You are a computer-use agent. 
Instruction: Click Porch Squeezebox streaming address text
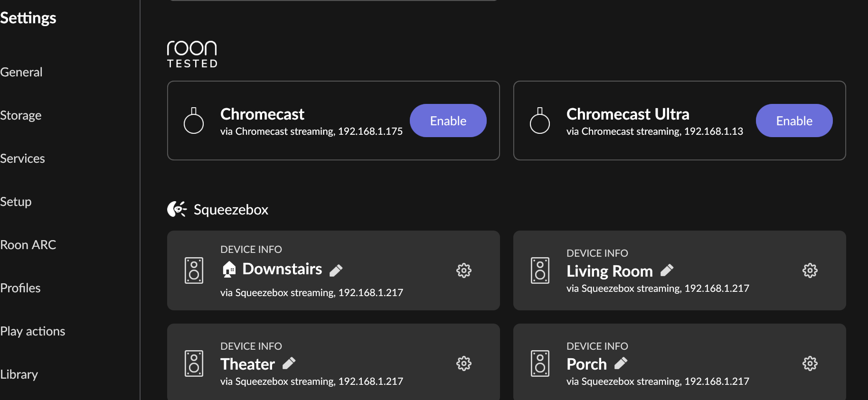pyautogui.click(x=658, y=381)
